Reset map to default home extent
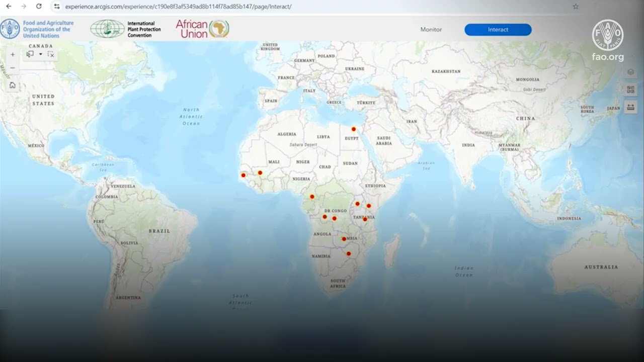Image resolution: width=644 pixels, height=362 pixels. coord(13,85)
